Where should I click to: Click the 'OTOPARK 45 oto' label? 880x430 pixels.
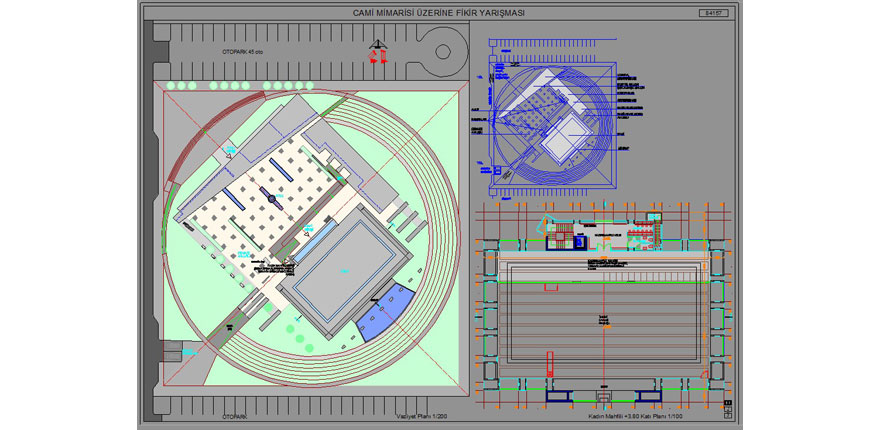pyautogui.click(x=242, y=52)
